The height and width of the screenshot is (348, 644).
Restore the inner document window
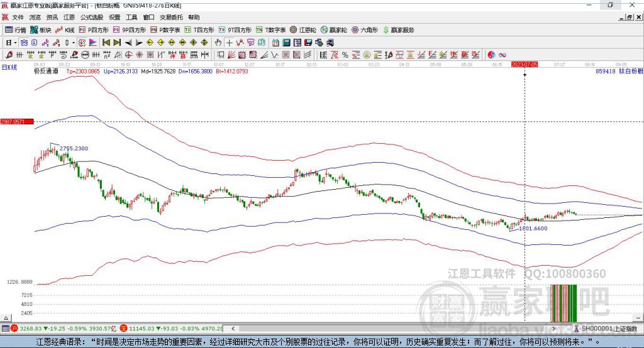pyautogui.click(x=630, y=17)
